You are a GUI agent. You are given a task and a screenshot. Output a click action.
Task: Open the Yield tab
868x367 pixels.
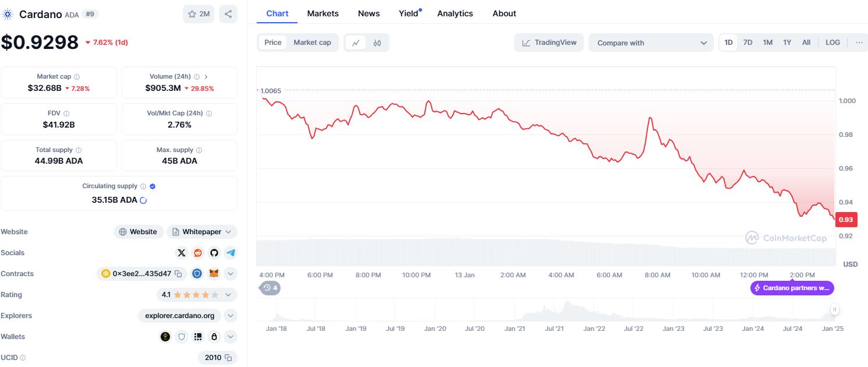pos(409,13)
